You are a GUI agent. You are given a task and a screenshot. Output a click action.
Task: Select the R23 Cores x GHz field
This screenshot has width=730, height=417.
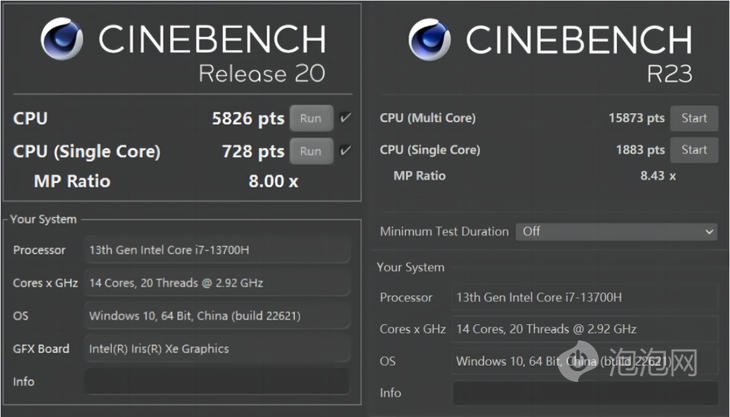(x=585, y=329)
